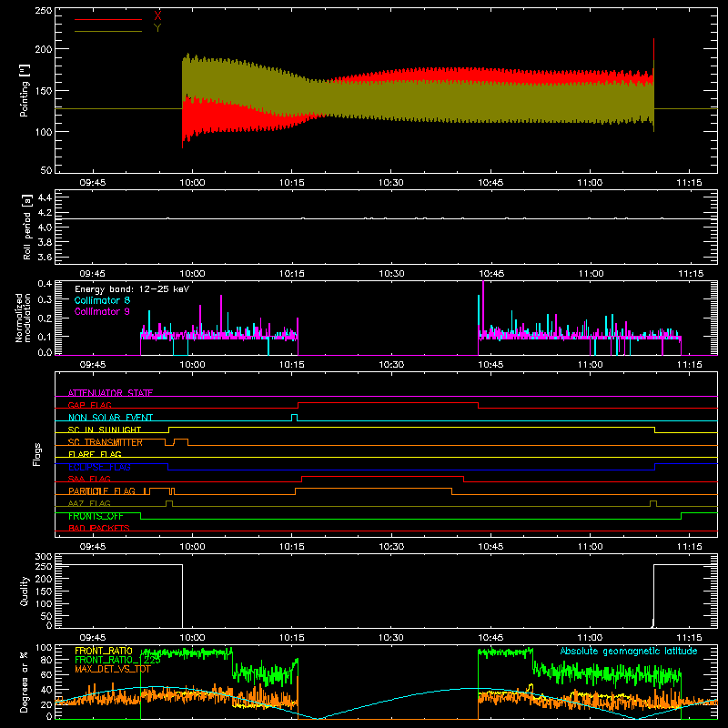Screen dimensions: 728x728
Task: Click the magenta modulation peak near 10:44
Action: pos(483,307)
